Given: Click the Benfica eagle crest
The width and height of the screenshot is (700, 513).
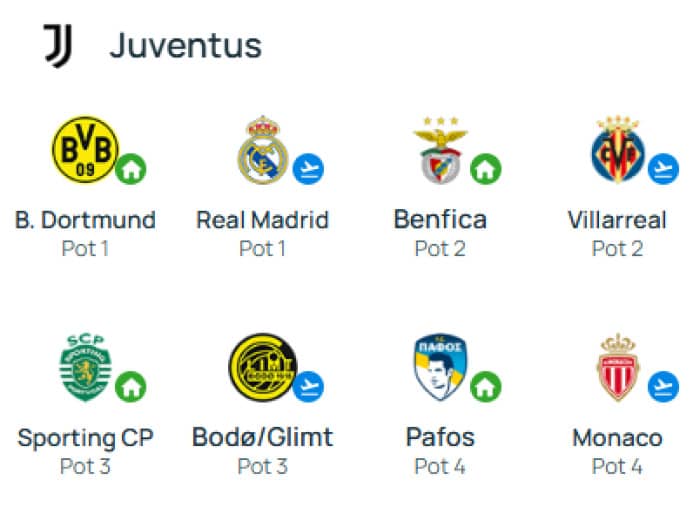Looking at the screenshot, I should point(440,150).
